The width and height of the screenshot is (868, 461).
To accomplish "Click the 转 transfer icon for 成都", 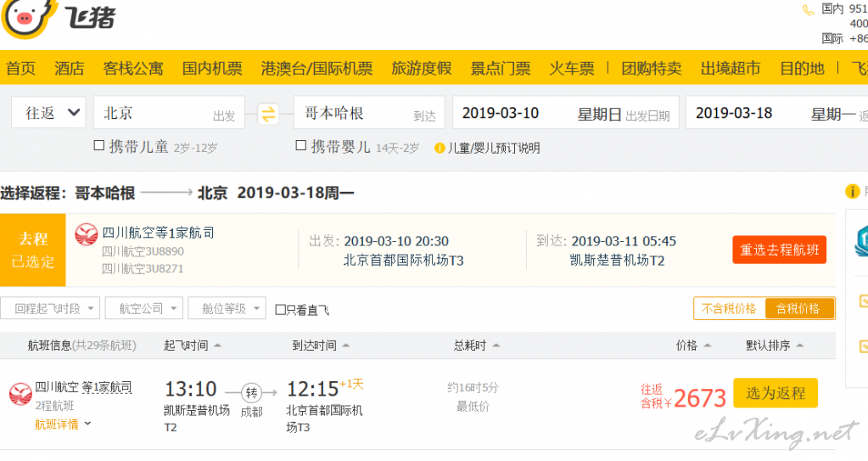I will tap(251, 393).
